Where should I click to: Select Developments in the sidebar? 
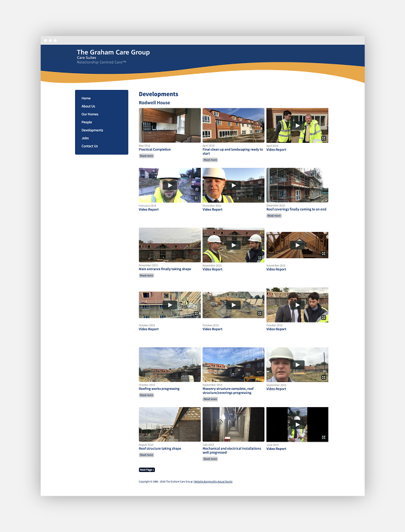(92, 130)
